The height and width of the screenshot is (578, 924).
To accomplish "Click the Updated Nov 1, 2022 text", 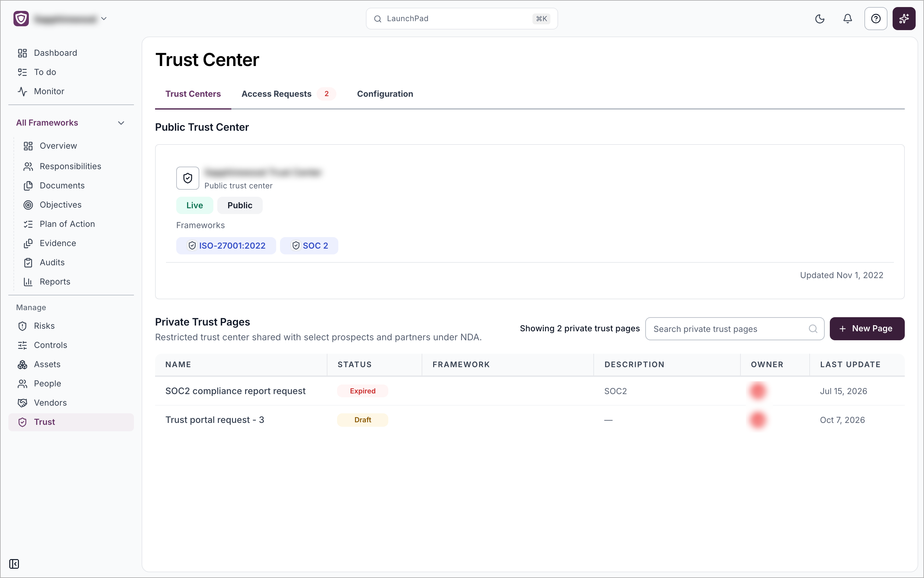I will pos(841,275).
